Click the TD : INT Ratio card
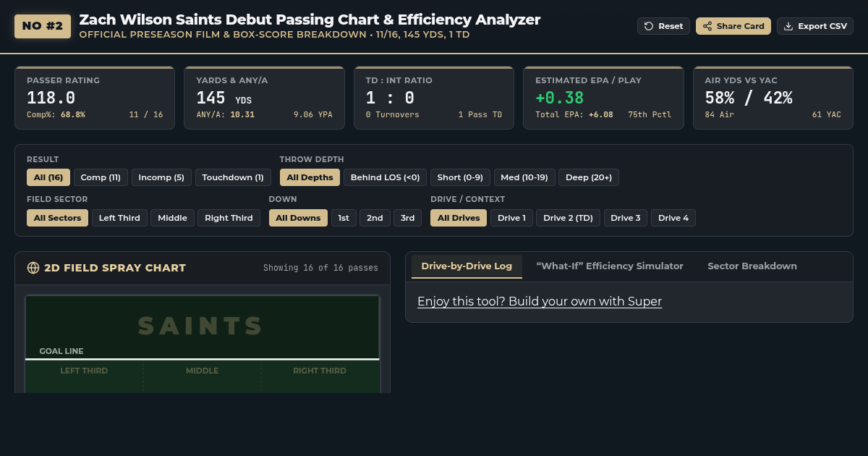868x456 pixels. (434, 98)
